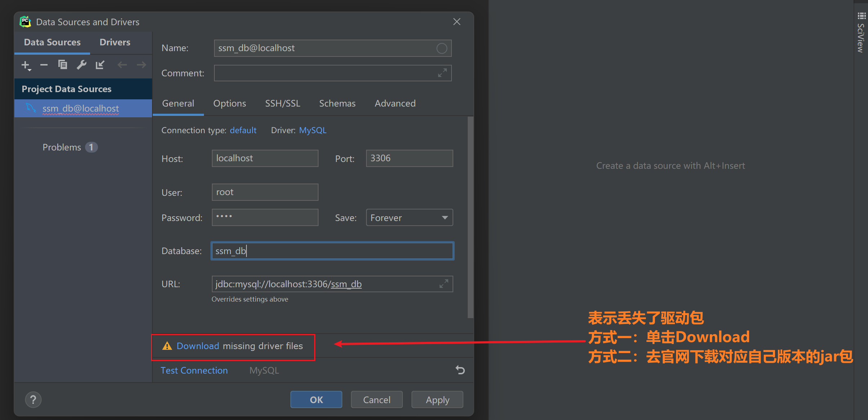Click the make global import arrow icon
868x420 pixels.
coord(100,65)
